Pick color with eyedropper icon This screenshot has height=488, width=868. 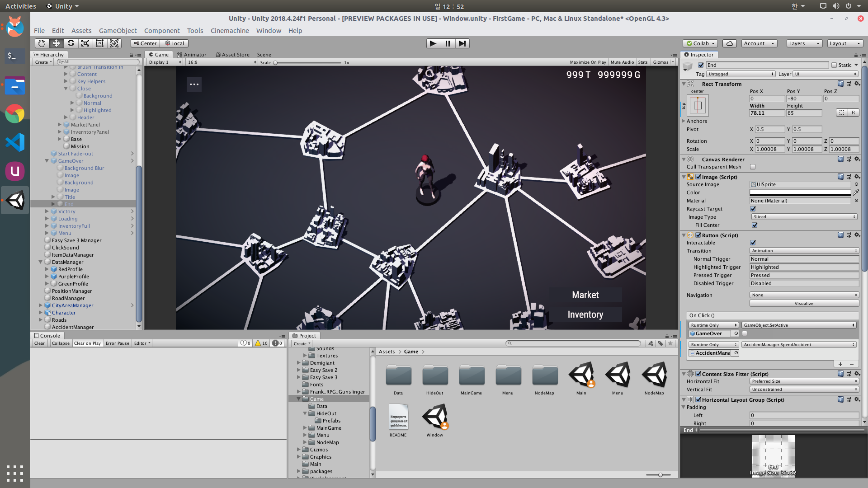click(856, 192)
